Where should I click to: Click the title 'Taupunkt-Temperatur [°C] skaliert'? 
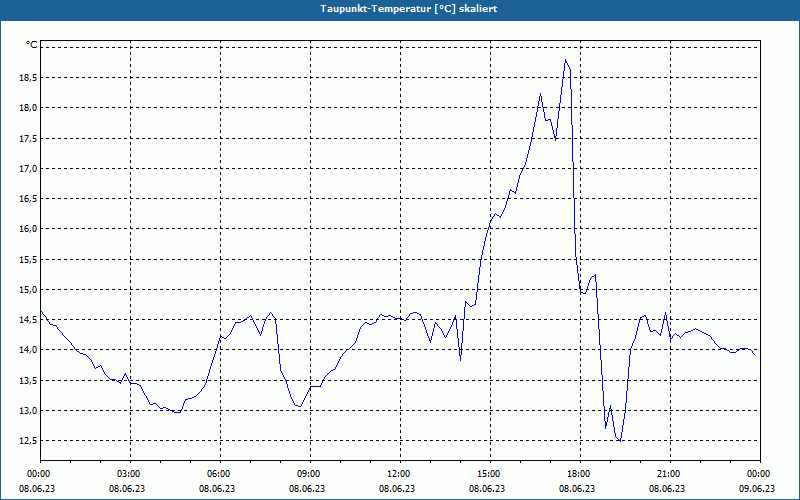point(409,9)
